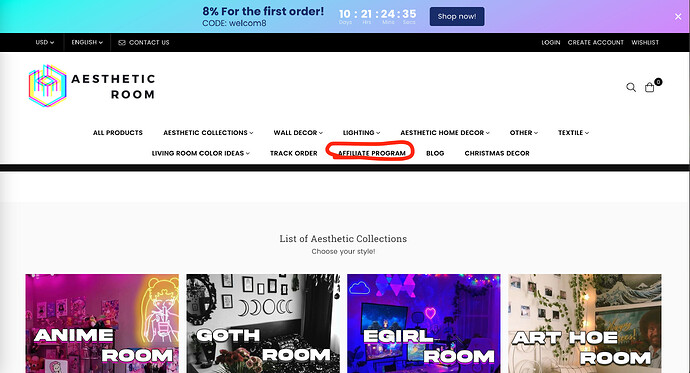
Task: Open the All Products page
Action: click(x=118, y=132)
